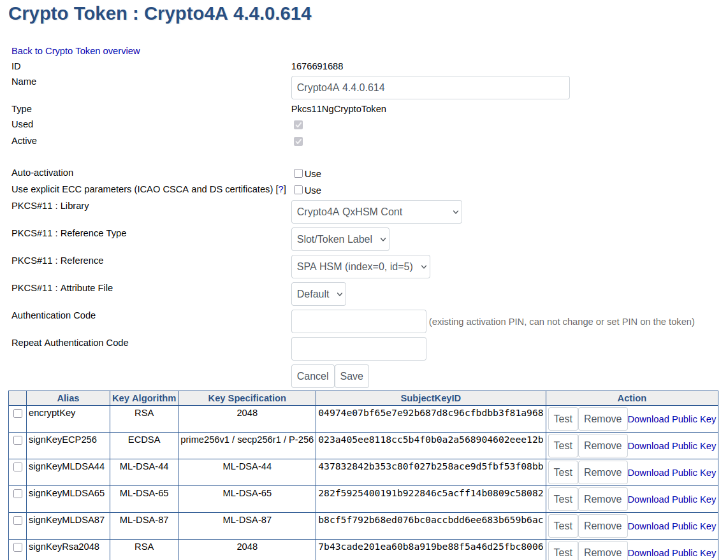Click the Name input field
The image size is (728, 560).
click(430, 87)
